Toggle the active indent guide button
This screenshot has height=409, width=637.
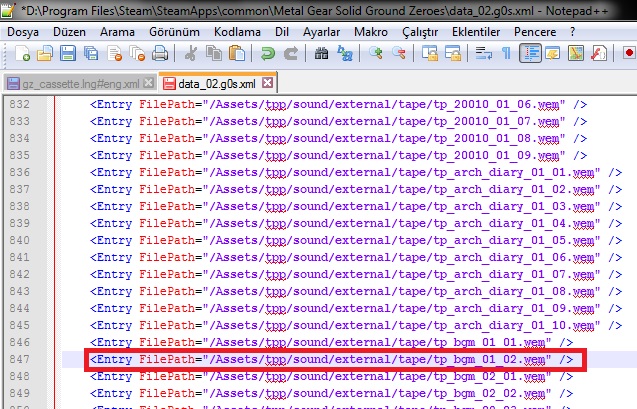tap(530, 53)
